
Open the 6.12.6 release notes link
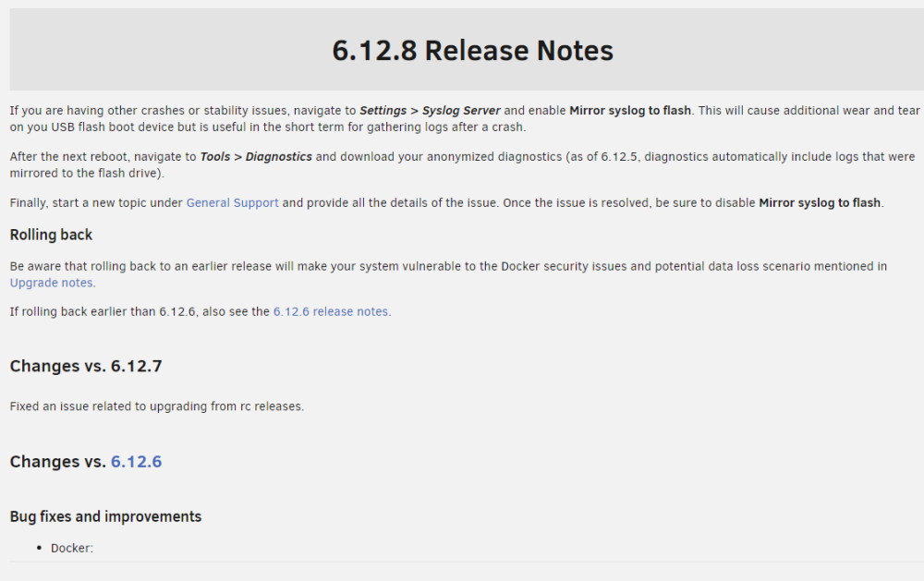tap(331, 311)
